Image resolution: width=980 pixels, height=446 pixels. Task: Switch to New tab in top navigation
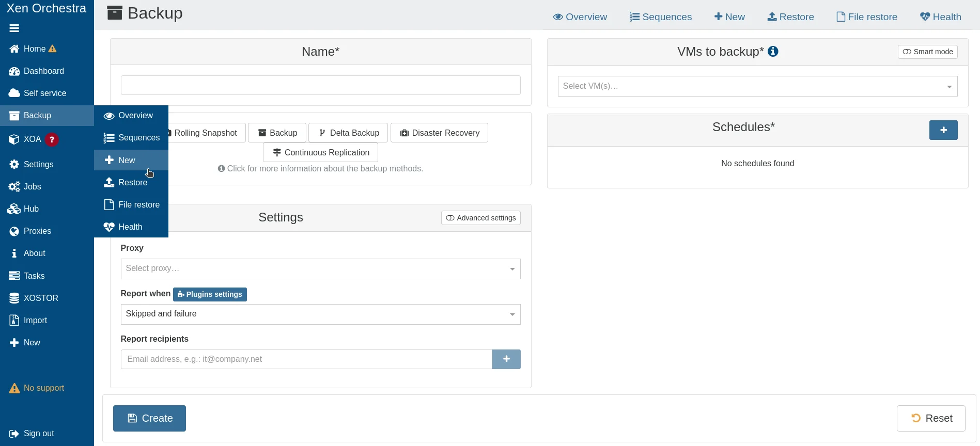[x=729, y=17]
